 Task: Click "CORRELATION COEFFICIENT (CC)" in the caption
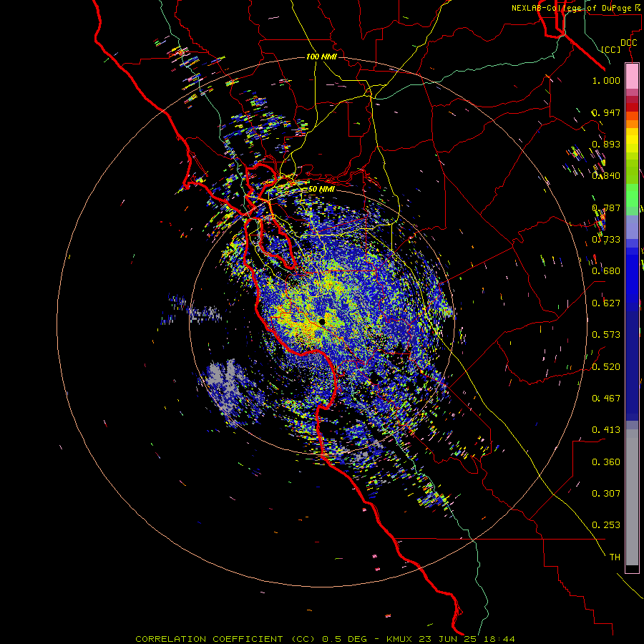click(x=225, y=639)
